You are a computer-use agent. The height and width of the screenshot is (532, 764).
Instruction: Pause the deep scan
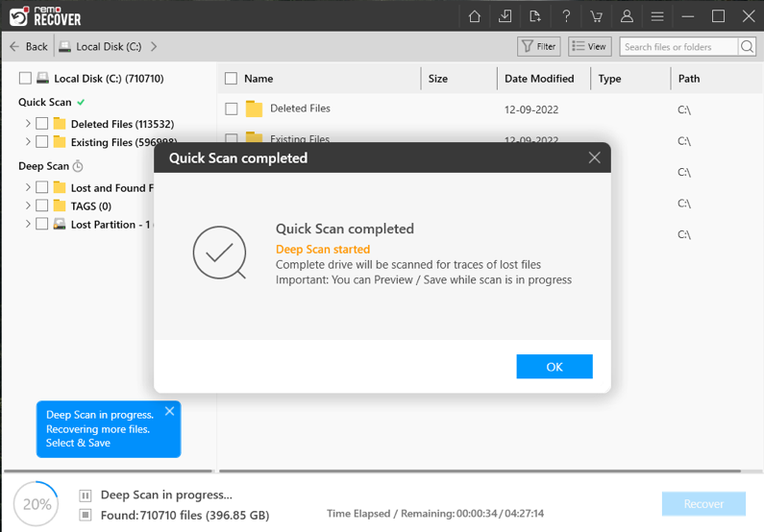click(86, 496)
